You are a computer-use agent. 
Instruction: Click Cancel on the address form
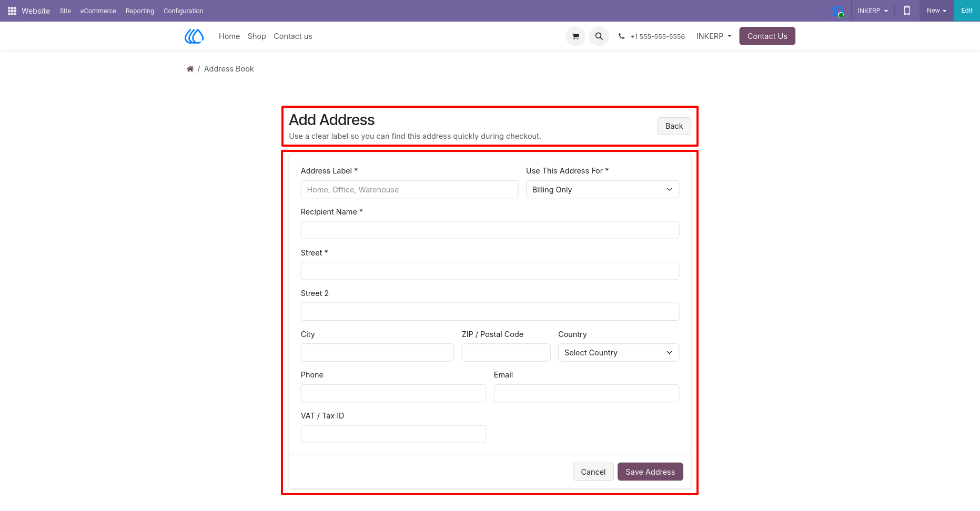(x=593, y=472)
